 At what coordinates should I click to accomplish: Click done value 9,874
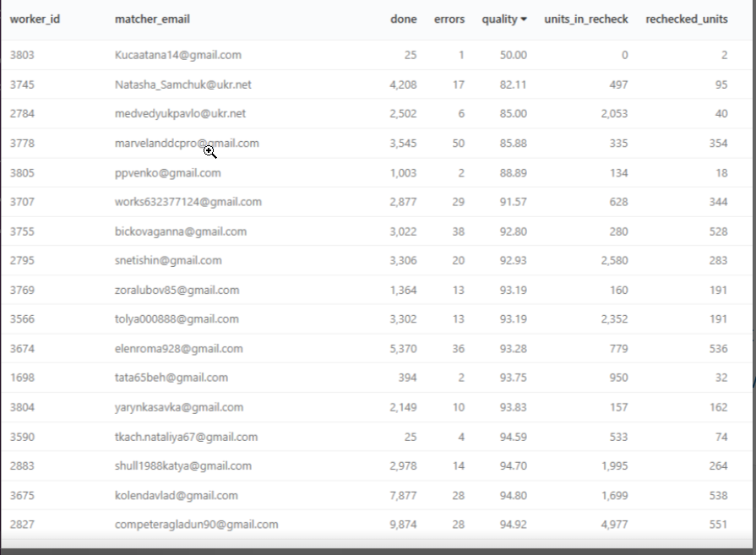click(403, 525)
